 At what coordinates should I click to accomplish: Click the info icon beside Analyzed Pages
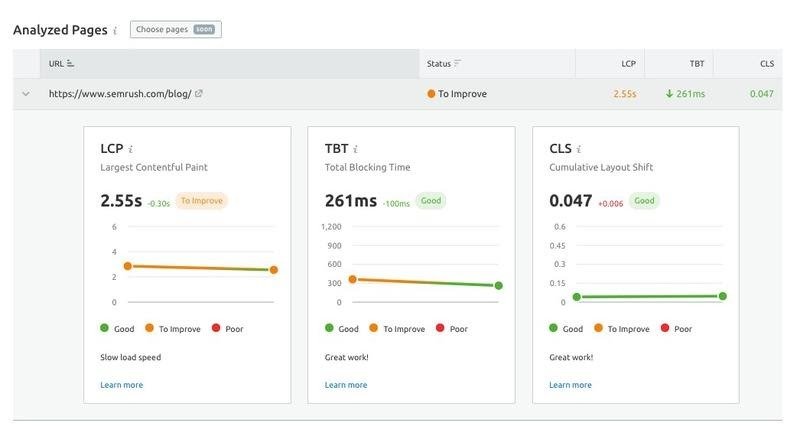115,31
